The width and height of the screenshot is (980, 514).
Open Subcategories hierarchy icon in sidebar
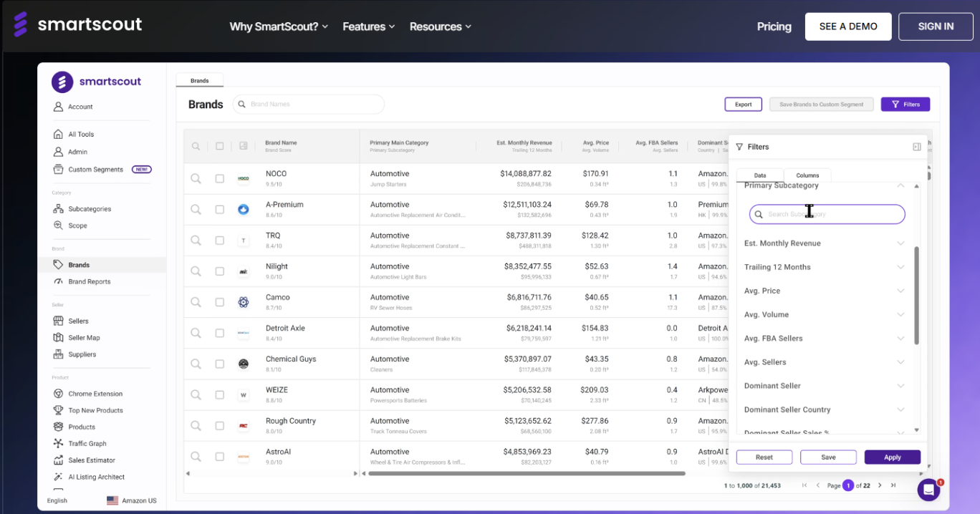pyautogui.click(x=59, y=209)
